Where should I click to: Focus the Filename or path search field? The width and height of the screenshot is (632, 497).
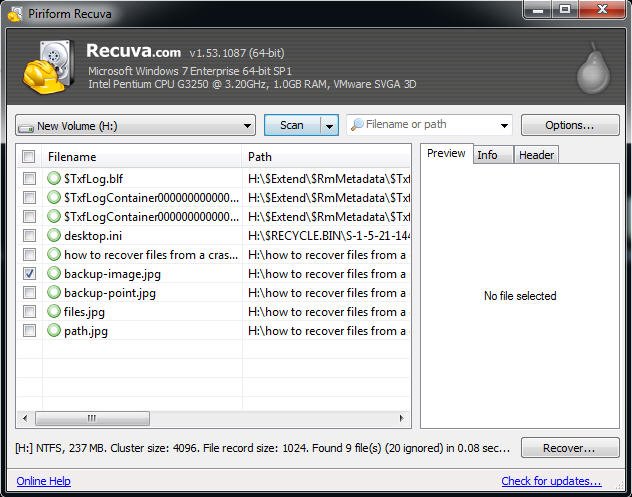429,125
